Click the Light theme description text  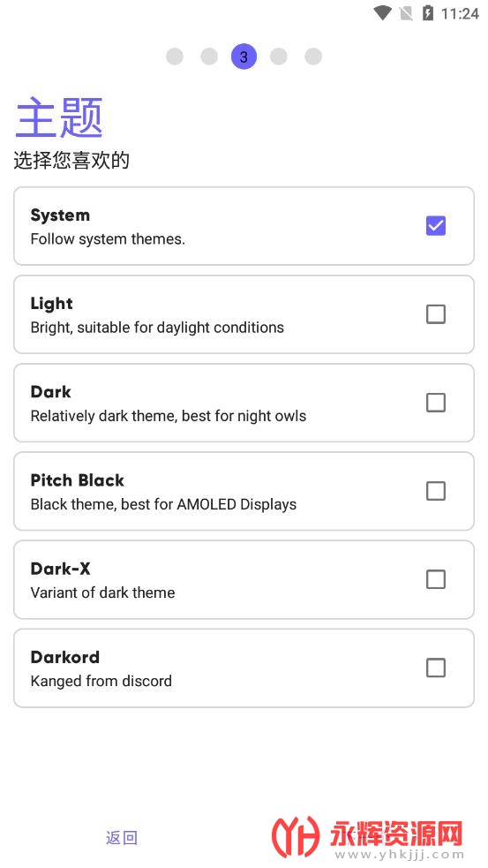pos(157,328)
